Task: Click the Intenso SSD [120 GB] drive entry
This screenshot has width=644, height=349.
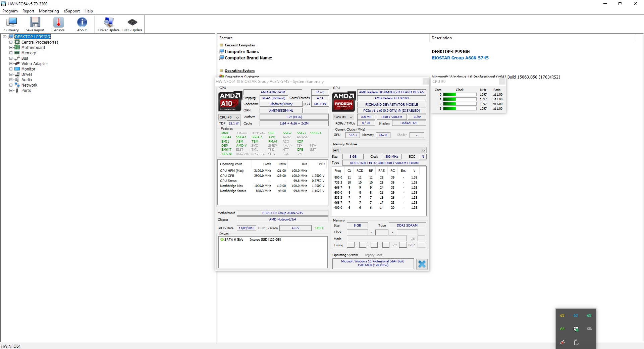Action: (x=265, y=240)
